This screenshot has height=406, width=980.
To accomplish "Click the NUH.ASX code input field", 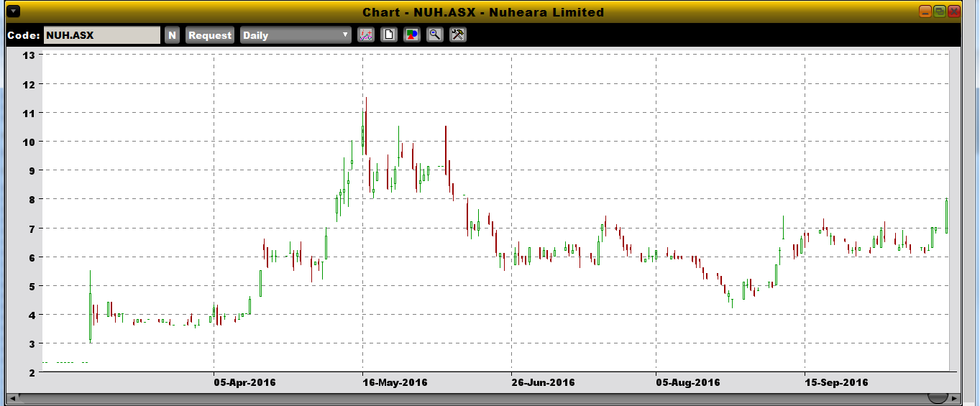I will (102, 35).
